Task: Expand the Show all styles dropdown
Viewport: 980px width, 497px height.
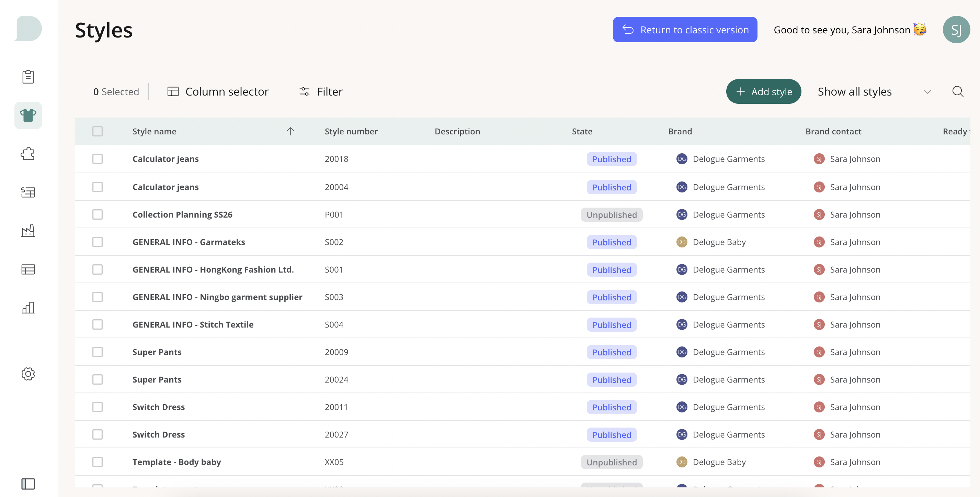Action: coord(875,91)
